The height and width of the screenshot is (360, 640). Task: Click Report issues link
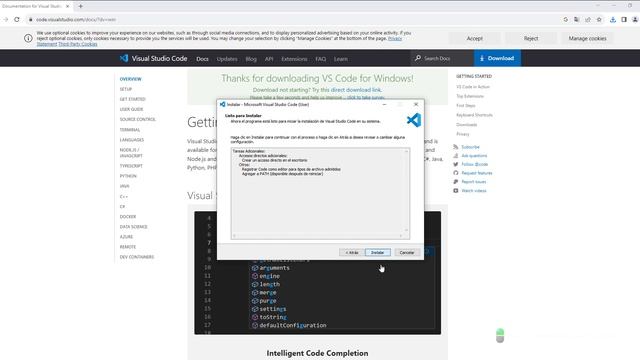[473, 182]
